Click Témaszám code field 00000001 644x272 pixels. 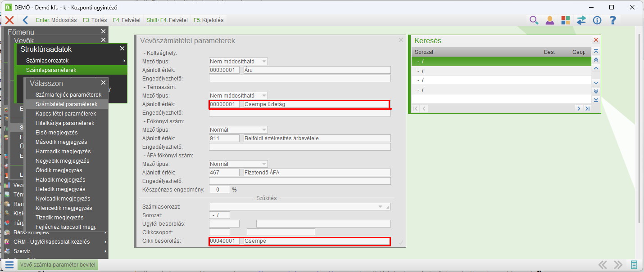click(x=224, y=104)
